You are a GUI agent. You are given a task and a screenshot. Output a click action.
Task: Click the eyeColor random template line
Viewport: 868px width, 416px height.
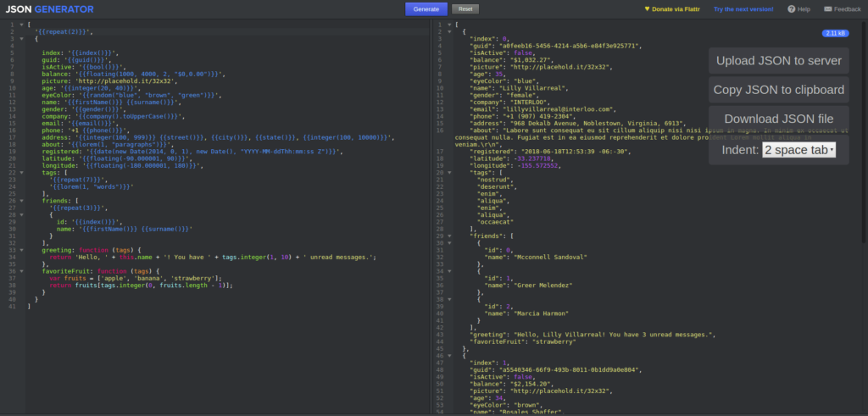(131, 95)
